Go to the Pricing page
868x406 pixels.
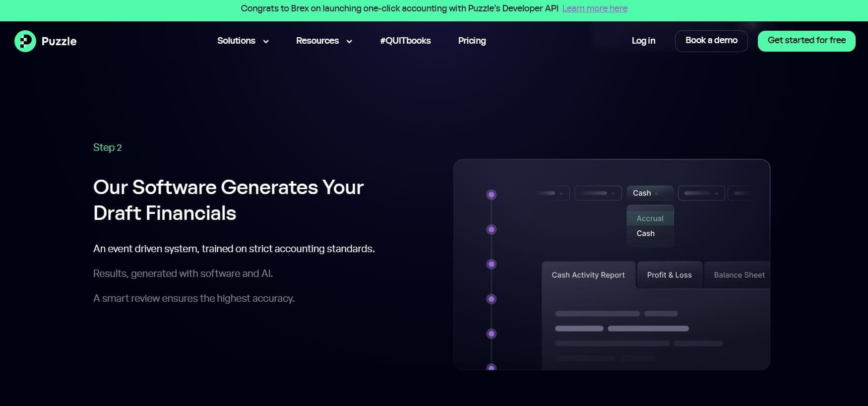(x=472, y=41)
